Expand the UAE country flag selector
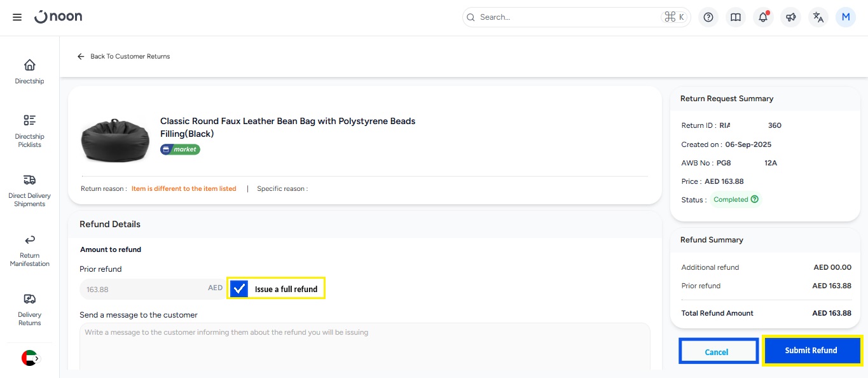Viewport: 868px width, 378px height. (30, 358)
